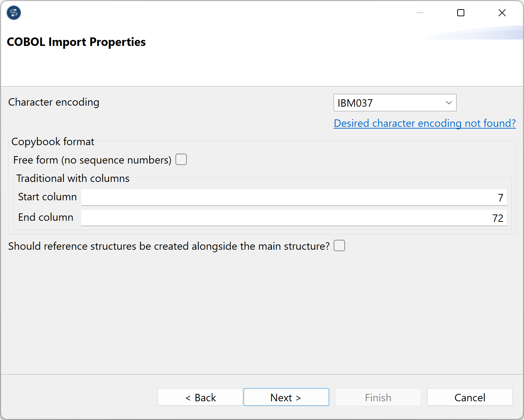Screen dimensions: 524x420
Task: Maximize the wizard window
Action: (x=460, y=13)
